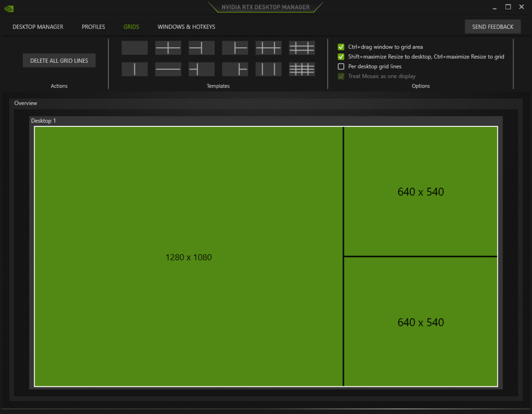
Task: Click the NVIDIA logo icon
Action: point(9,9)
